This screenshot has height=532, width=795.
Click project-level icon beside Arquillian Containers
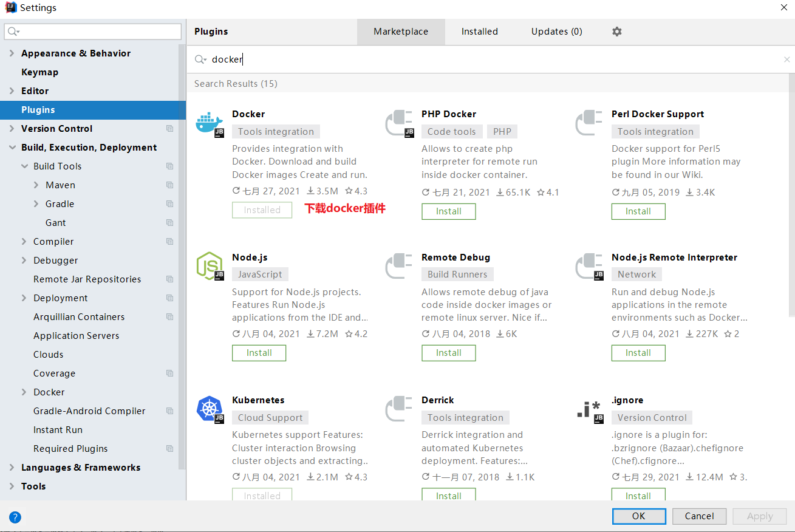click(x=169, y=317)
